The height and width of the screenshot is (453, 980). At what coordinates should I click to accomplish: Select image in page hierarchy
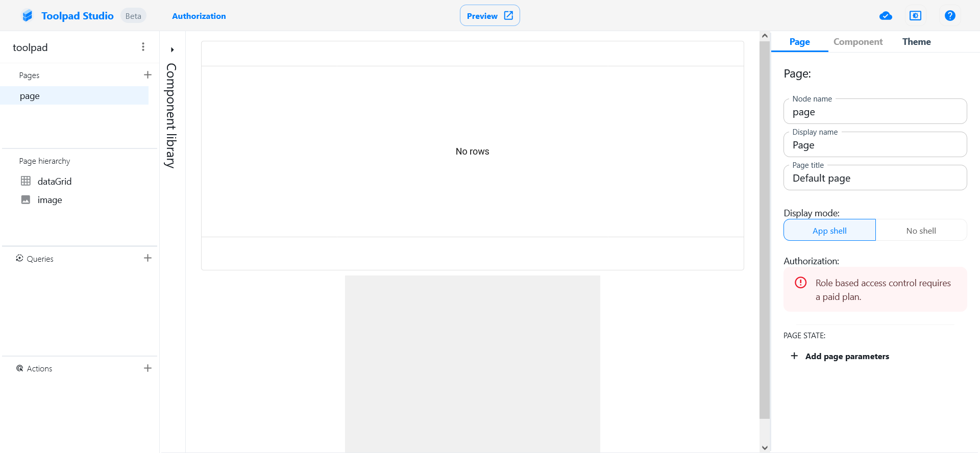click(50, 200)
